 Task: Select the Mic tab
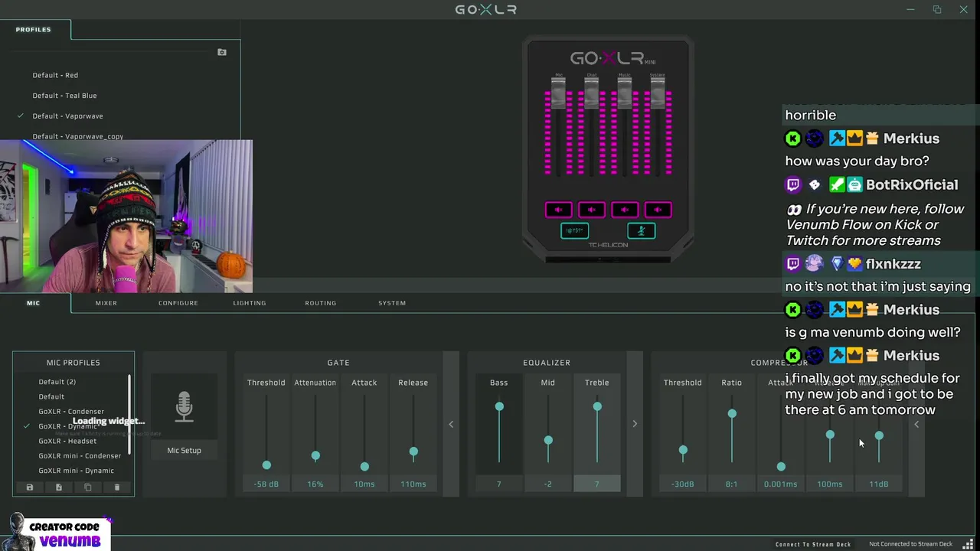(x=34, y=303)
